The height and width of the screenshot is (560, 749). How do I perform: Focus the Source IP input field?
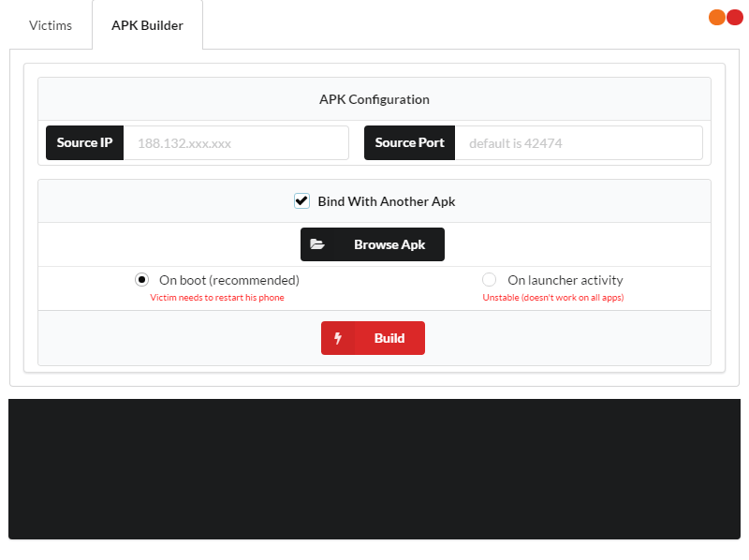coord(236,143)
